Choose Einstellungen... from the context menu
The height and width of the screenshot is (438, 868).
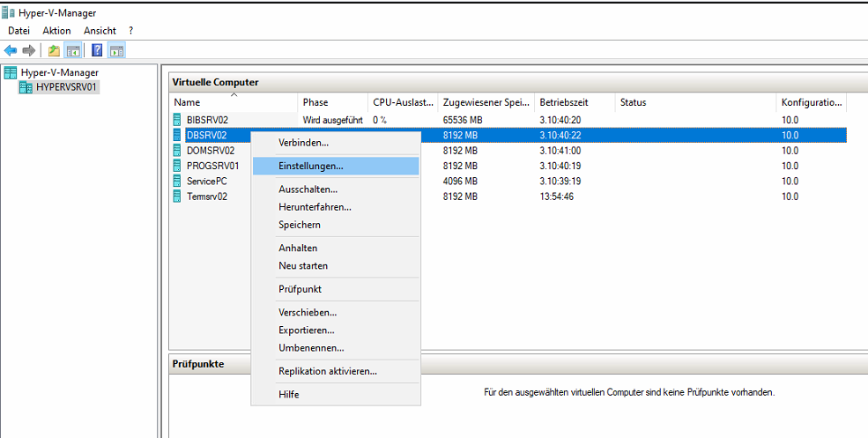coord(336,166)
